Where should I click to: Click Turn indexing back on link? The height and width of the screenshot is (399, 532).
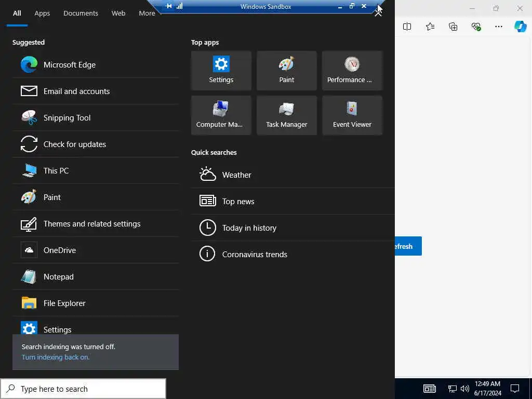point(56,357)
